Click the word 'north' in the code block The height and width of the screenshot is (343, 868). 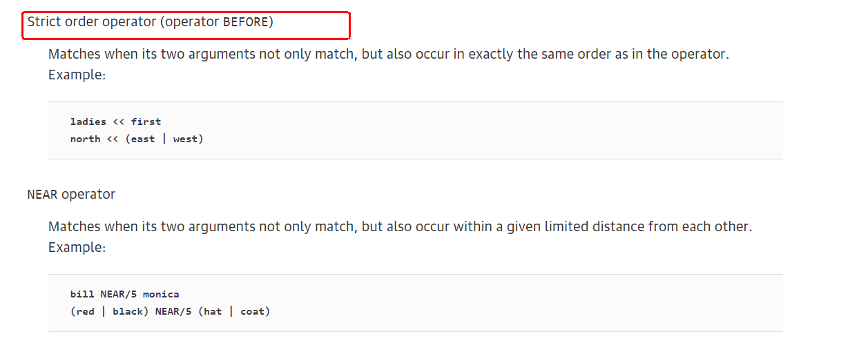tap(86, 139)
